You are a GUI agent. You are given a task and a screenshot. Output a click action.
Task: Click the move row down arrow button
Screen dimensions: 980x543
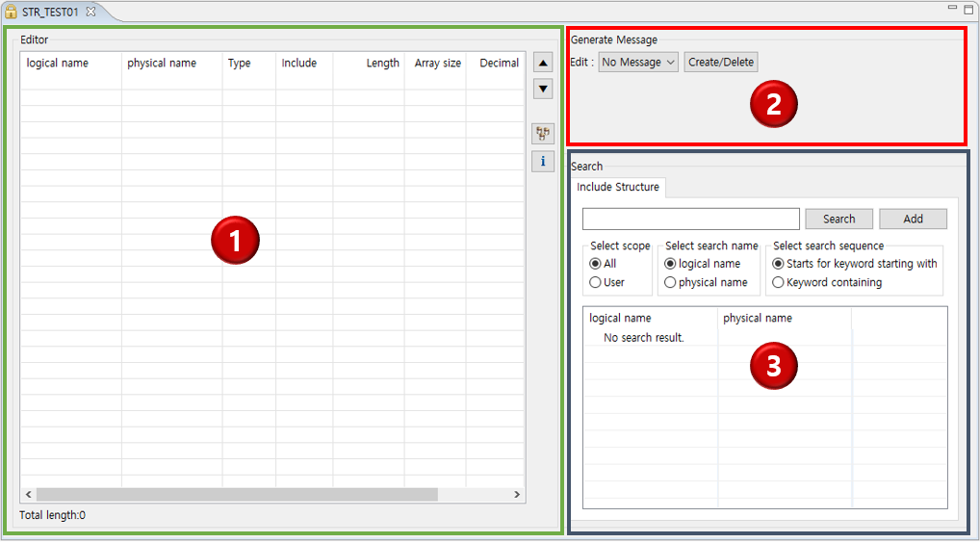(543, 89)
